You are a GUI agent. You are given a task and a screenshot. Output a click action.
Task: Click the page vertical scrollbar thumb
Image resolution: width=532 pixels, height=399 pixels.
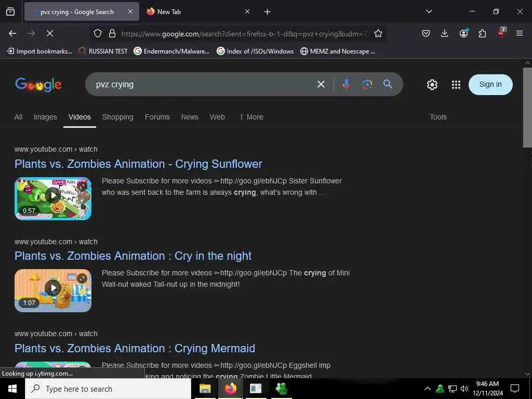pyautogui.click(x=527, y=108)
